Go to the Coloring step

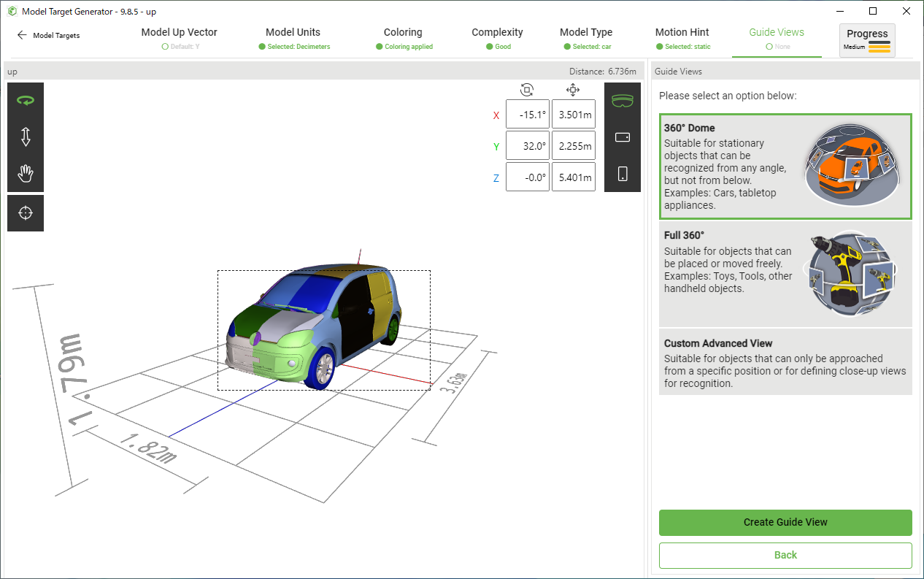click(x=403, y=38)
